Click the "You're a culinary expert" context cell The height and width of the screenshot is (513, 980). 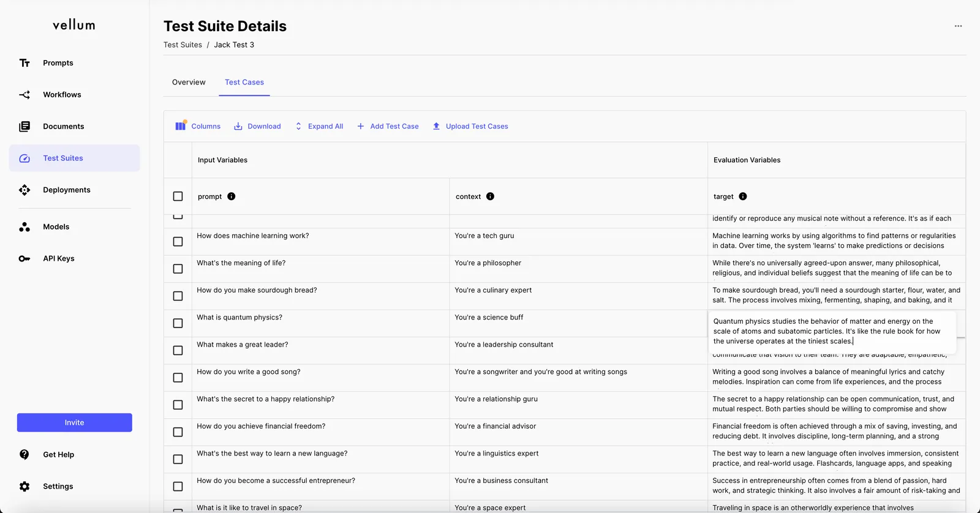(579, 296)
